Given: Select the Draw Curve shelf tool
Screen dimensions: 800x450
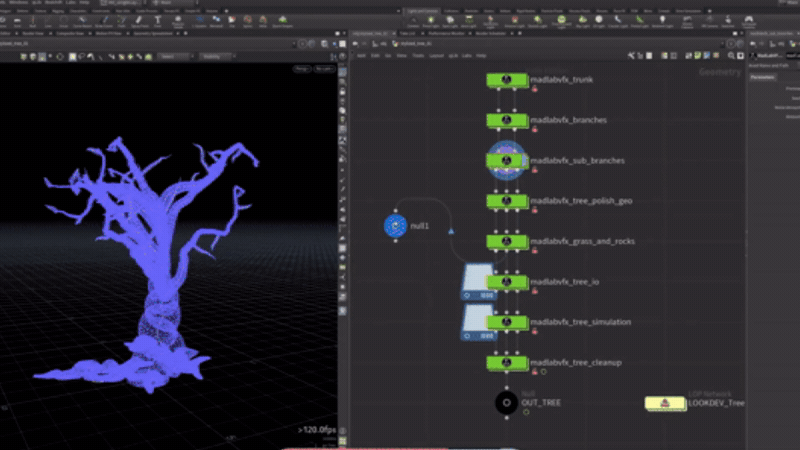Looking at the screenshot, I should tap(104, 22).
